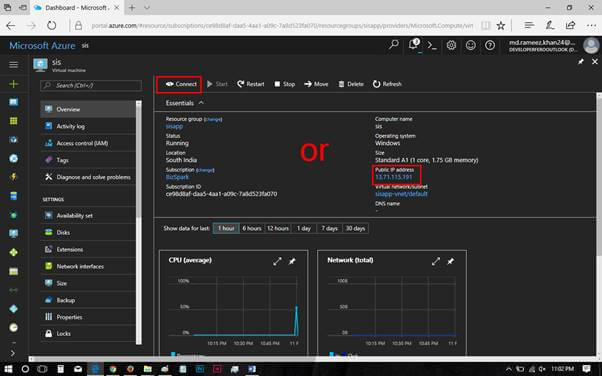Image resolution: width=602 pixels, height=376 pixels.
Task: Open the Disks settings
Action: [x=88, y=232]
